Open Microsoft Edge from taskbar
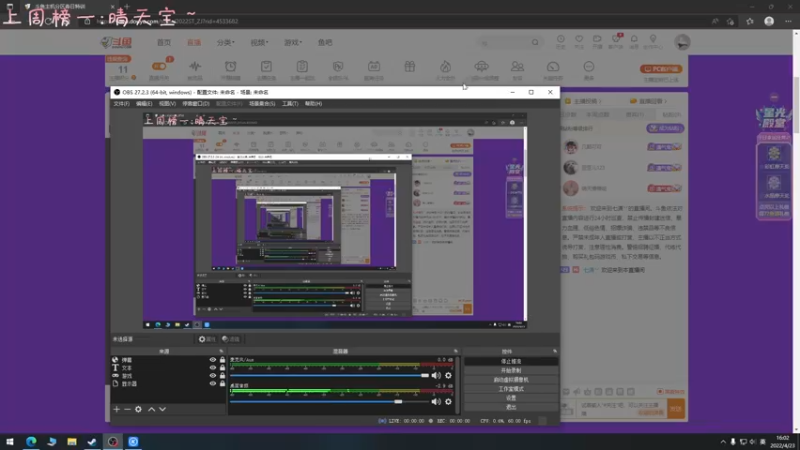 [x=31, y=442]
